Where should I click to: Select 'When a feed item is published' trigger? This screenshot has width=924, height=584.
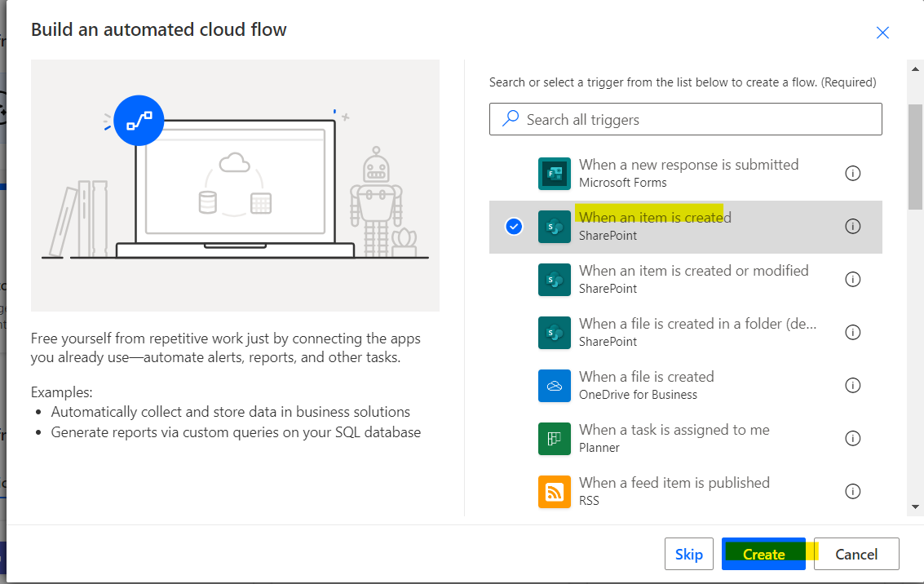tap(685, 492)
